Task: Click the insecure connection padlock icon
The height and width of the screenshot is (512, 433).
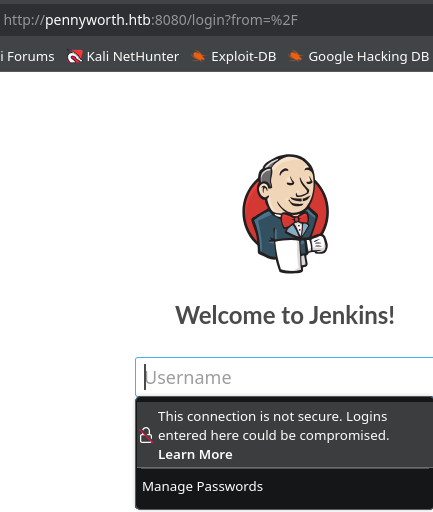Action: click(146, 435)
